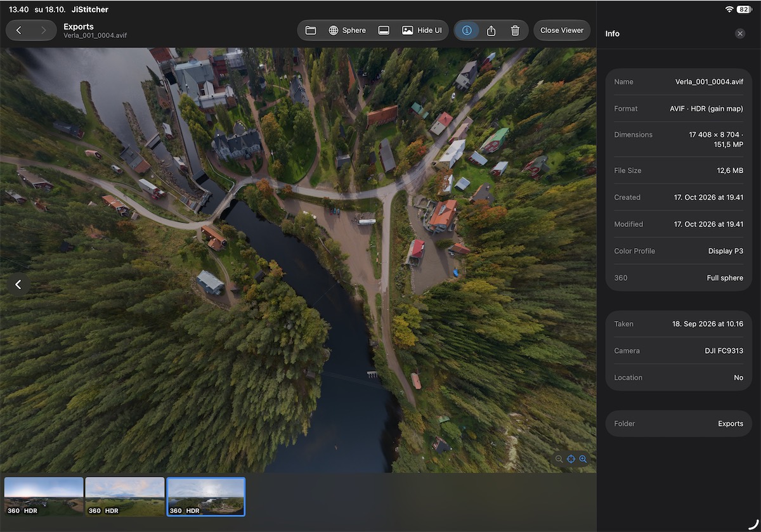Click the Created date value

pos(708,197)
